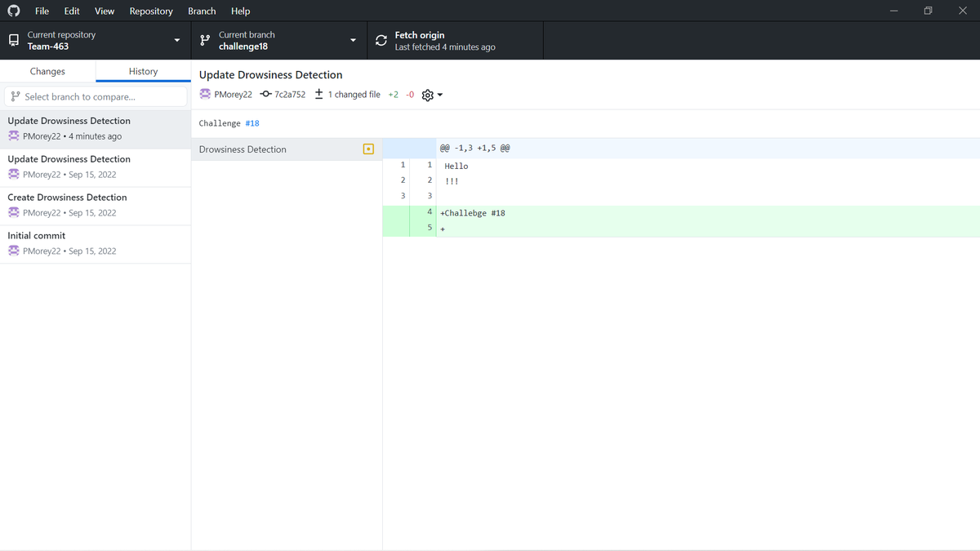Minimize the GitHub Desktop window
The height and width of the screenshot is (551, 980).
pyautogui.click(x=893, y=11)
